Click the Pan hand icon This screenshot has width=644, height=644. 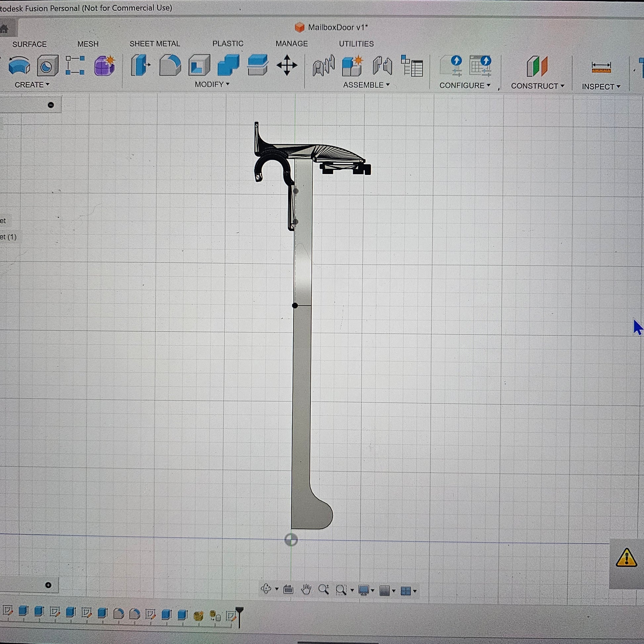306,590
